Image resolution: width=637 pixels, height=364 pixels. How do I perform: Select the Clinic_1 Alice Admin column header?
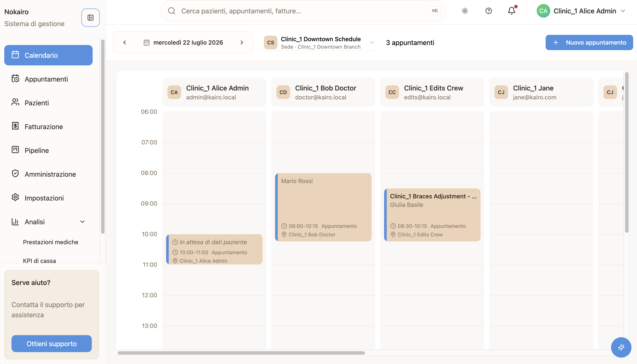[x=214, y=92]
